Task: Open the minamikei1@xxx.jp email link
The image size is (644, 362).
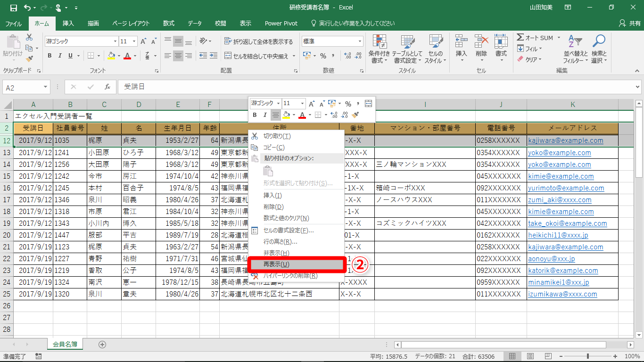Action: coord(559,282)
